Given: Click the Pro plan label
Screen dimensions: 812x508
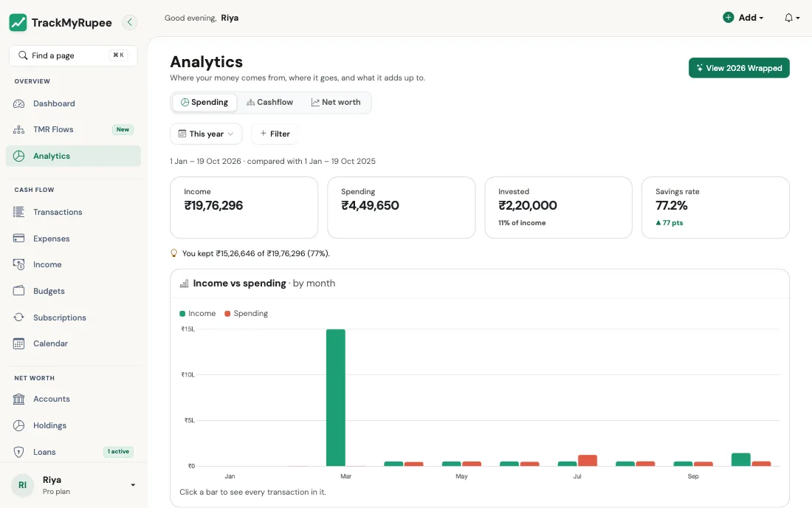Looking at the screenshot, I should pyautogui.click(x=56, y=492).
